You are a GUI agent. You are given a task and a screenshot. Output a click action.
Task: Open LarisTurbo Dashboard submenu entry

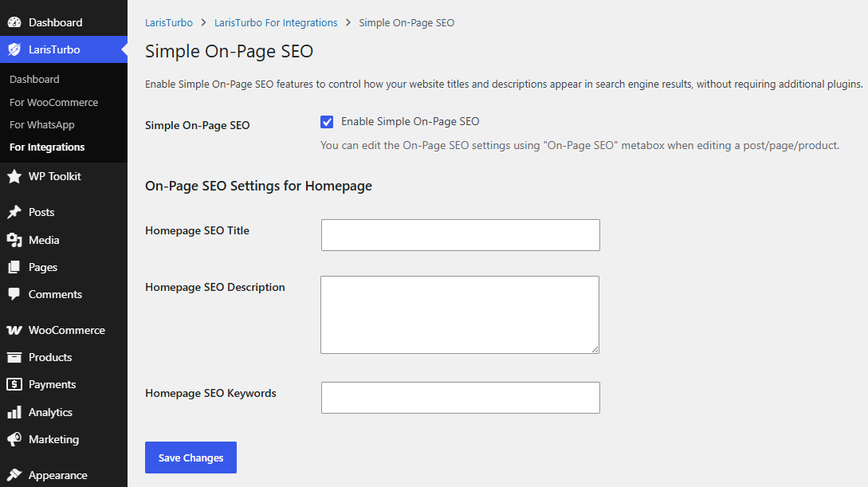coord(34,79)
